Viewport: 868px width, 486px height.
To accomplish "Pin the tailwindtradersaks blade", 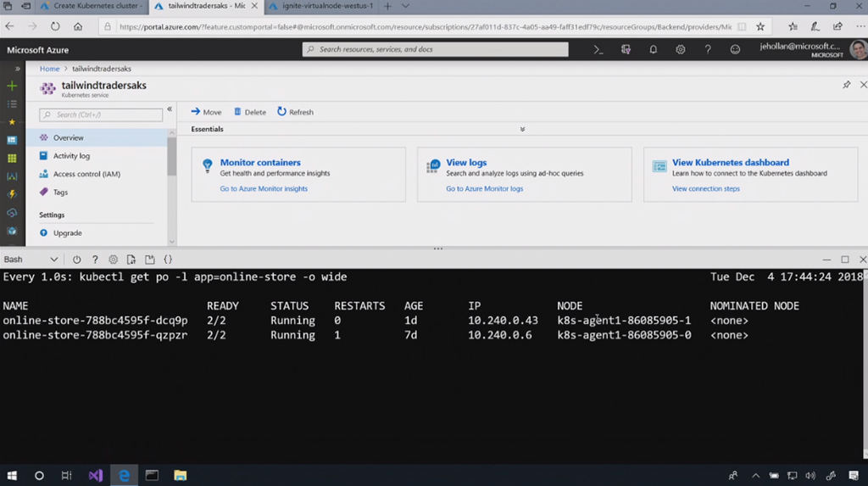I will pyautogui.click(x=846, y=85).
